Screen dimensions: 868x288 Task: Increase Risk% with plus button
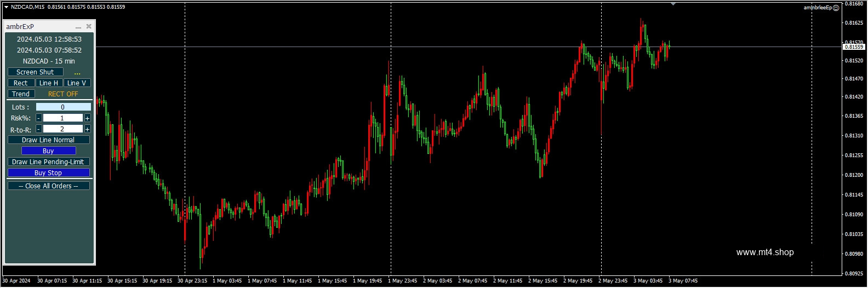(x=88, y=118)
